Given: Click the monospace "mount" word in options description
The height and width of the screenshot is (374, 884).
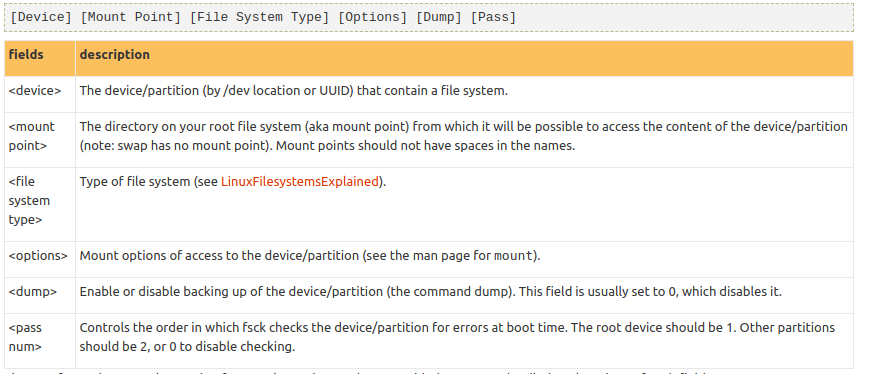Looking at the screenshot, I should point(513,256).
